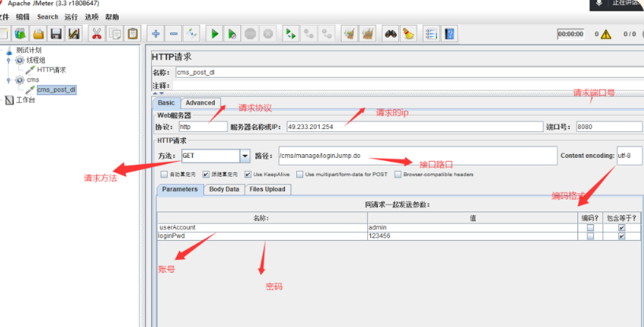Click Remote Start All icon

(x=291, y=34)
